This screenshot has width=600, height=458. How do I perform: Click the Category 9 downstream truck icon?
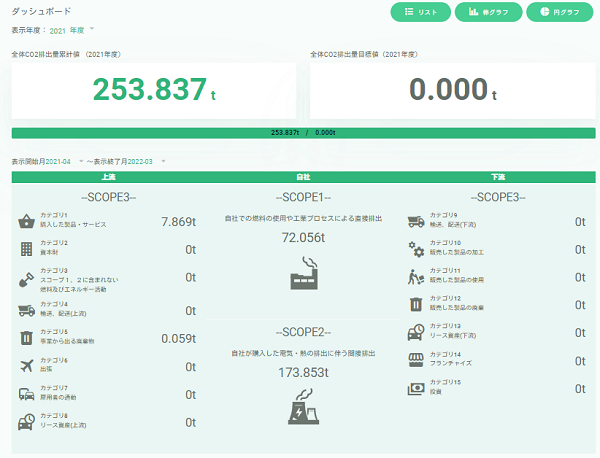(416, 222)
